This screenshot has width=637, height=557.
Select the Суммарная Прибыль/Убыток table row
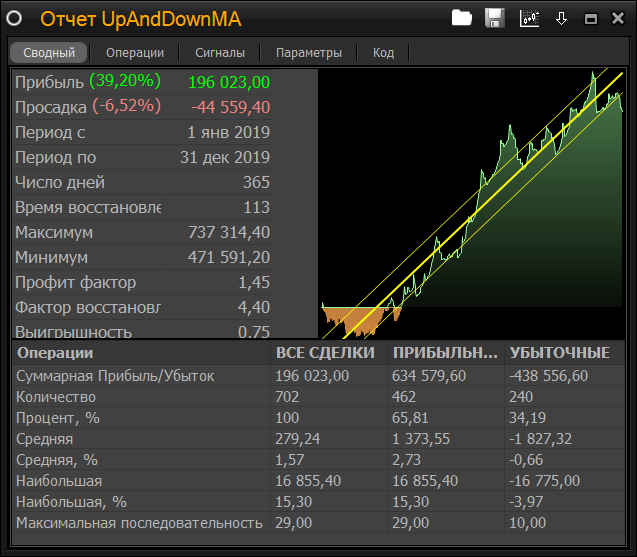click(x=140, y=376)
